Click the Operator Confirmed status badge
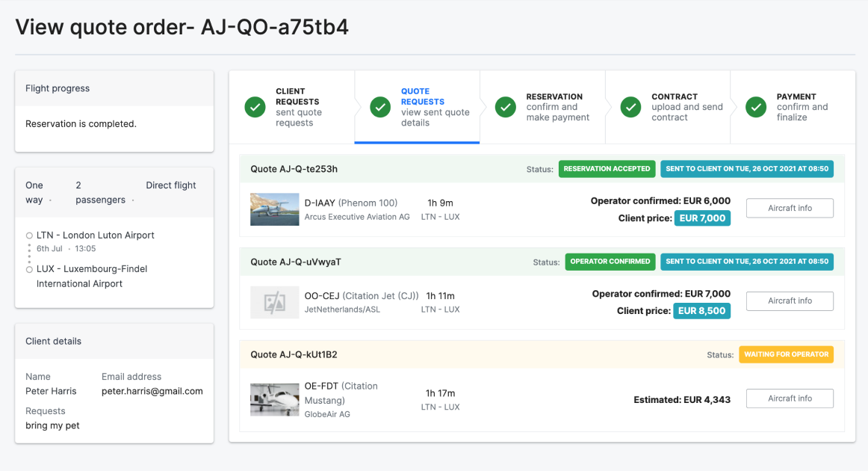Viewport: 868px width, 471px height. 610,262
